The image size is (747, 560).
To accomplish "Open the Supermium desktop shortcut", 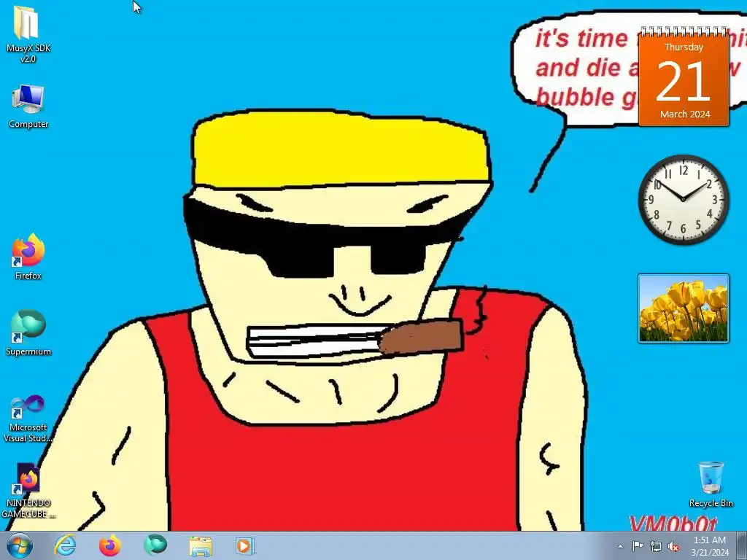I will point(28,332).
